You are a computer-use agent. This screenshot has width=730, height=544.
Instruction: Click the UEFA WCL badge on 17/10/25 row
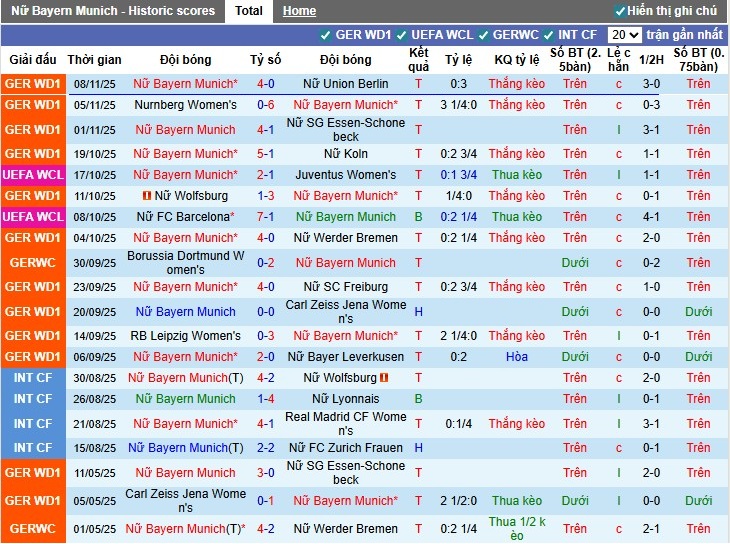32,175
